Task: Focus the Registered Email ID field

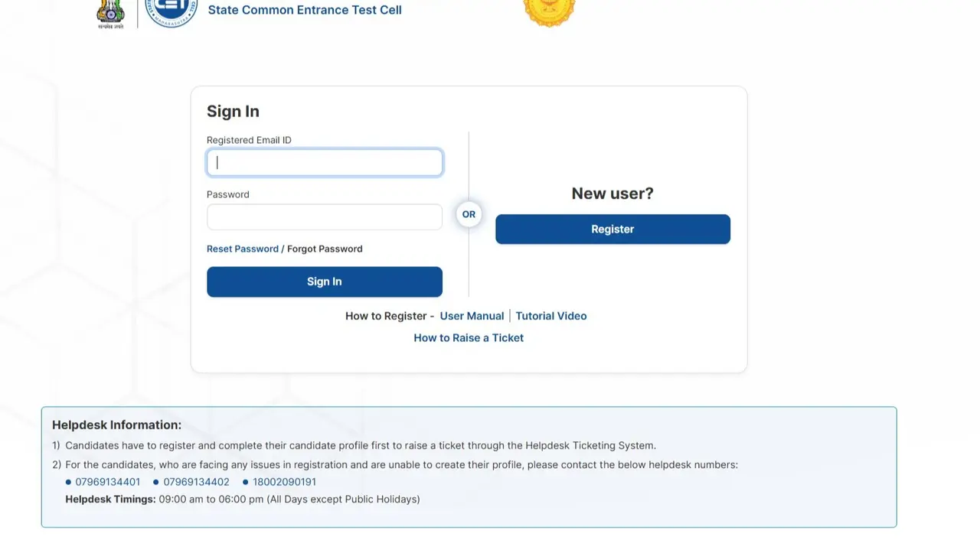Action: point(325,163)
